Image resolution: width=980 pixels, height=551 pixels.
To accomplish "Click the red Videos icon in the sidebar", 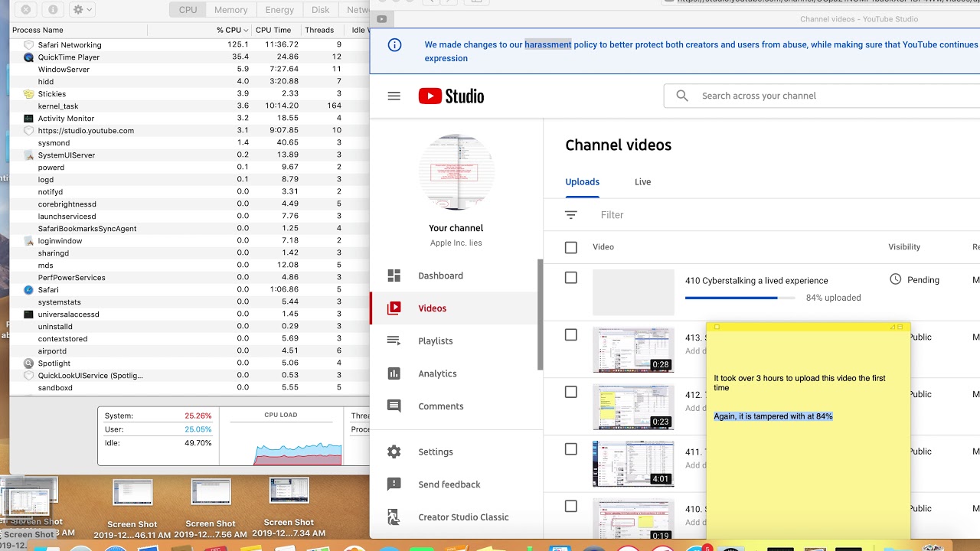I will tap(394, 308).
